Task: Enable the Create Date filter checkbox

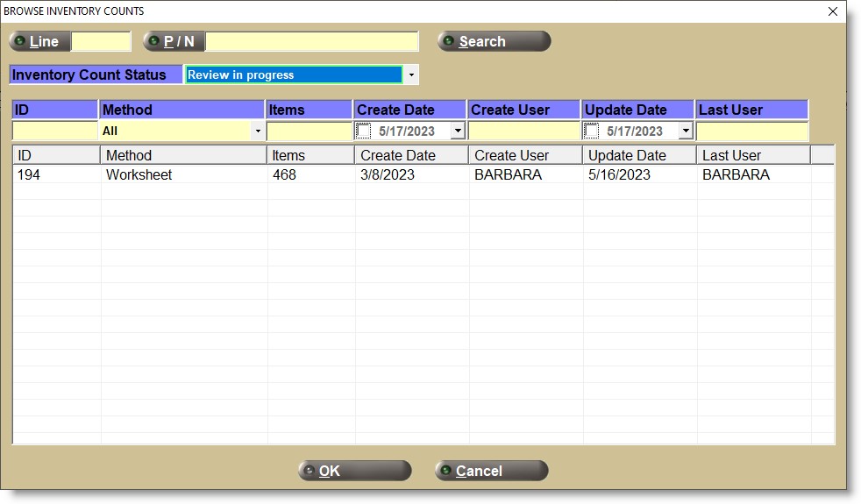Action: tap(364, 131)
